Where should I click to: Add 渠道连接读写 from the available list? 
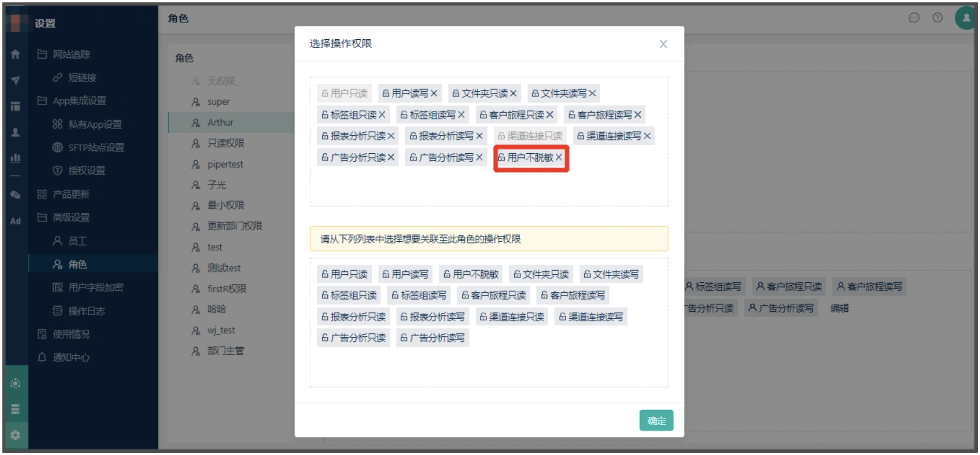coord(591,317)
